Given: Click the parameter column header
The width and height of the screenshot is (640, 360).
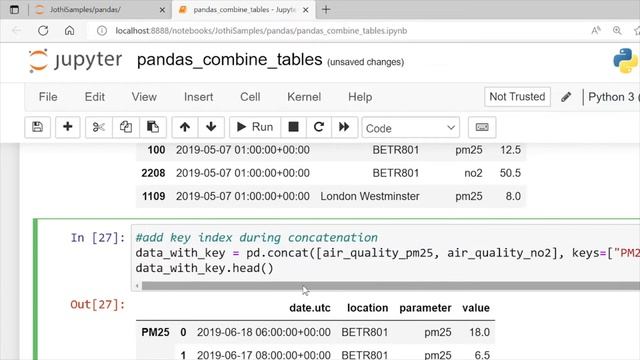Looking at the screenshot, I should tap(425, 308).
